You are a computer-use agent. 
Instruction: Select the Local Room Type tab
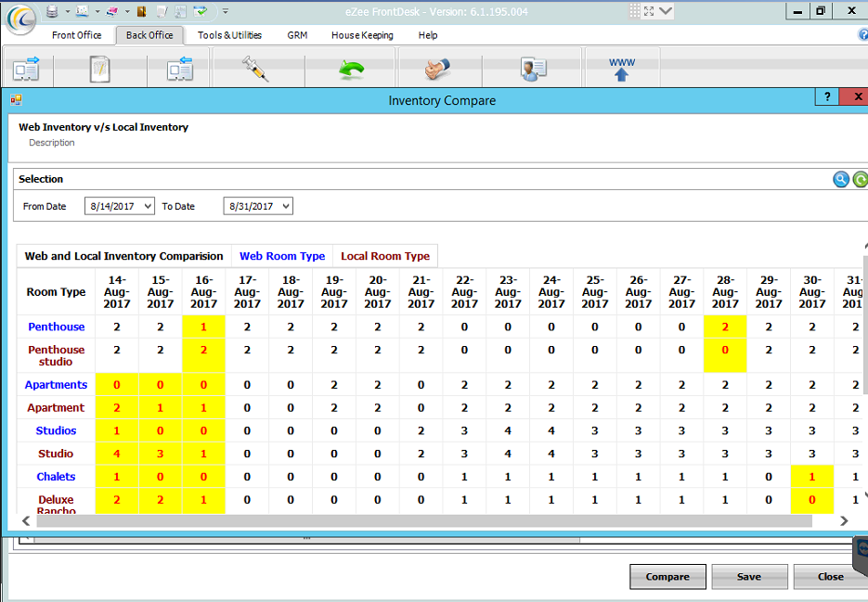385,256
